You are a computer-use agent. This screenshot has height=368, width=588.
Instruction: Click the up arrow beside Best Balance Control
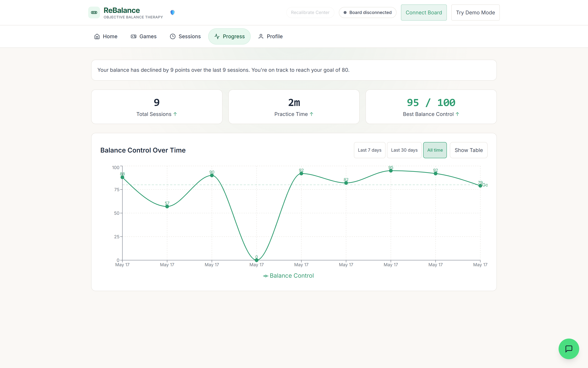click(x=457, y=114)
